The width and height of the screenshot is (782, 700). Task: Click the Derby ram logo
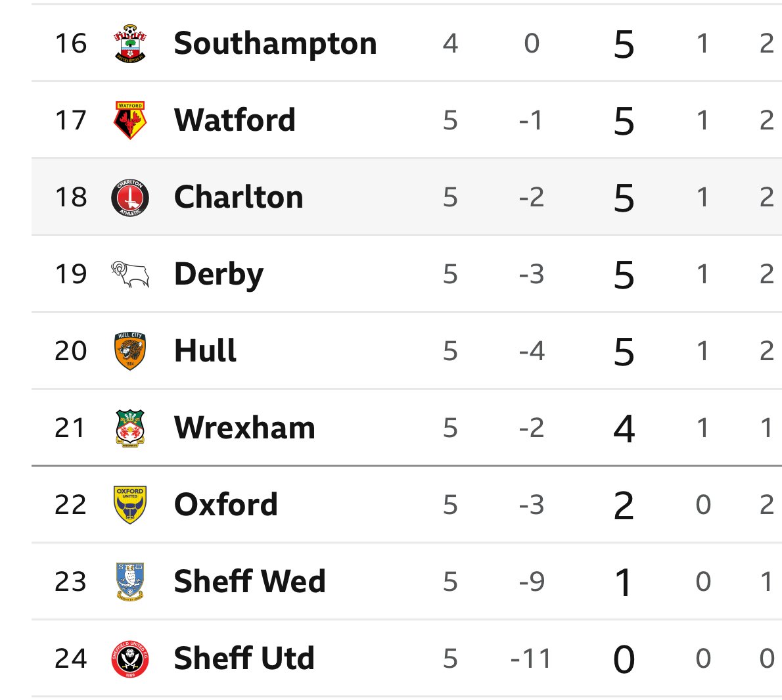tap(130, 274)
